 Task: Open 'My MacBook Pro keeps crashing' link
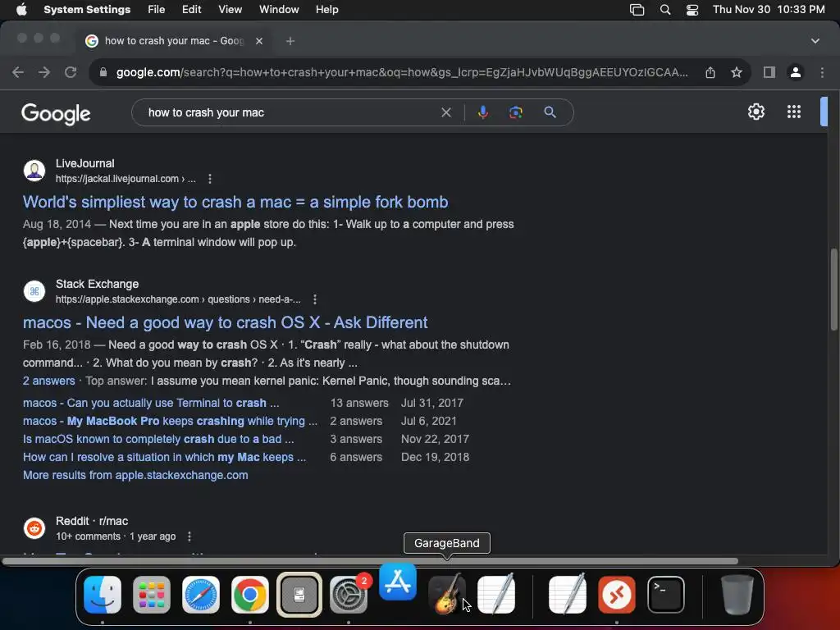[x=170, y=421]
